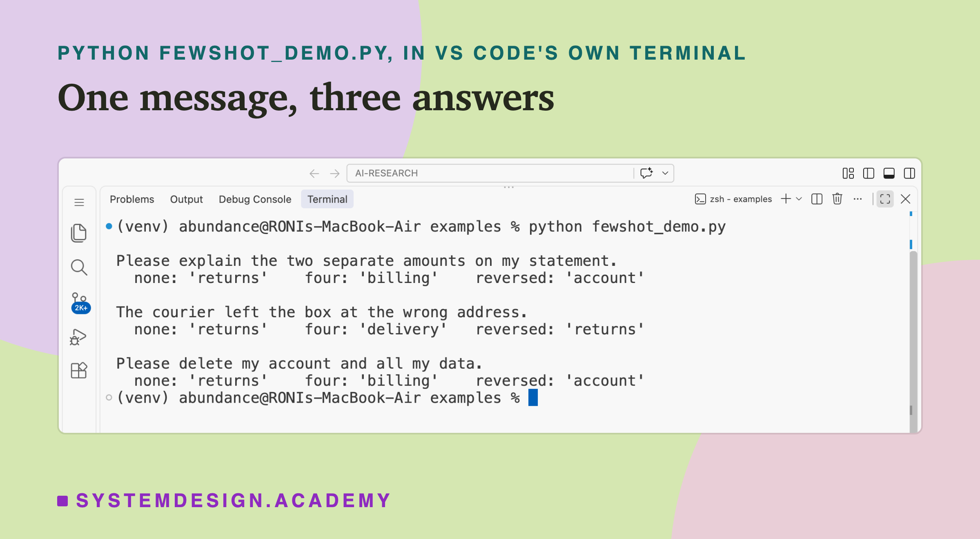Kill terminal with the trash icon
The height and width of the screenshot is (539, 980).
click(x=837, y=199)
